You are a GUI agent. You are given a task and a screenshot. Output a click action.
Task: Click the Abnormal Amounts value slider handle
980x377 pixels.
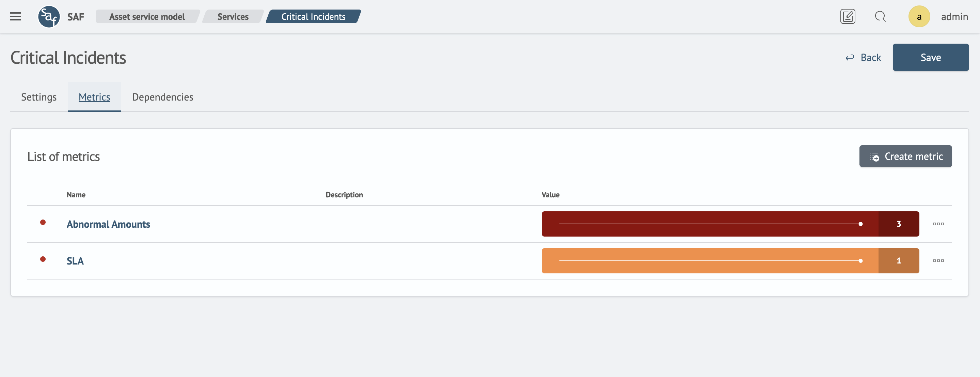pyautogui.click(x=860, y=224)
